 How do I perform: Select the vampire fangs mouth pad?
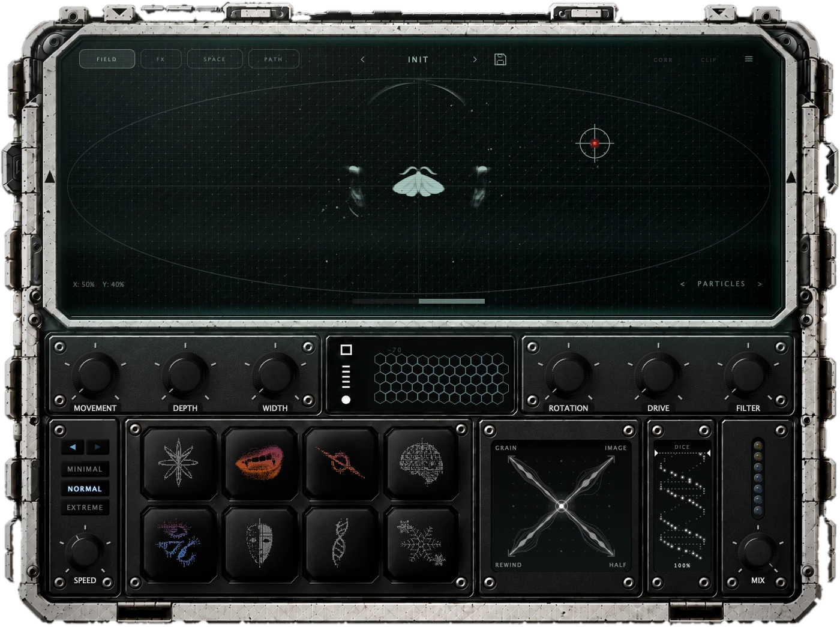coord(259,463)
